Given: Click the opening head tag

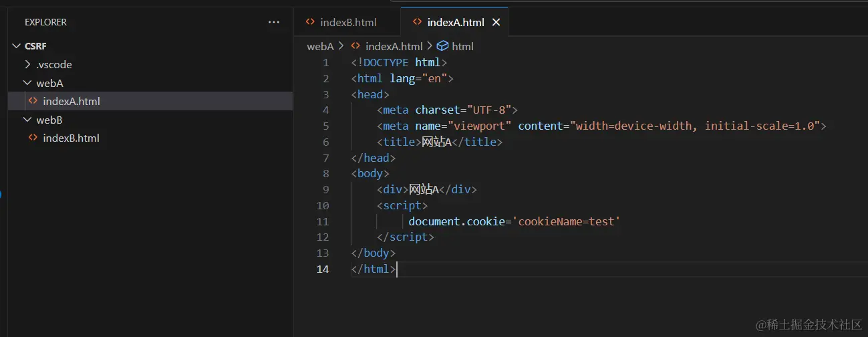Looking at the screenshot, I should tap(370, 94).
